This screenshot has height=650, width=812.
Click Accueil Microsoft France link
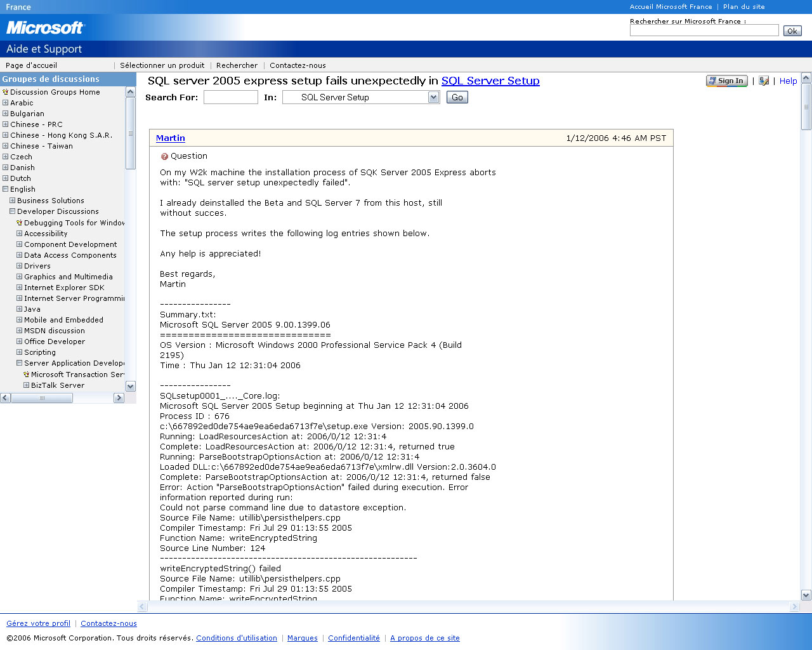pyautogui.click(x=671, y=7)
